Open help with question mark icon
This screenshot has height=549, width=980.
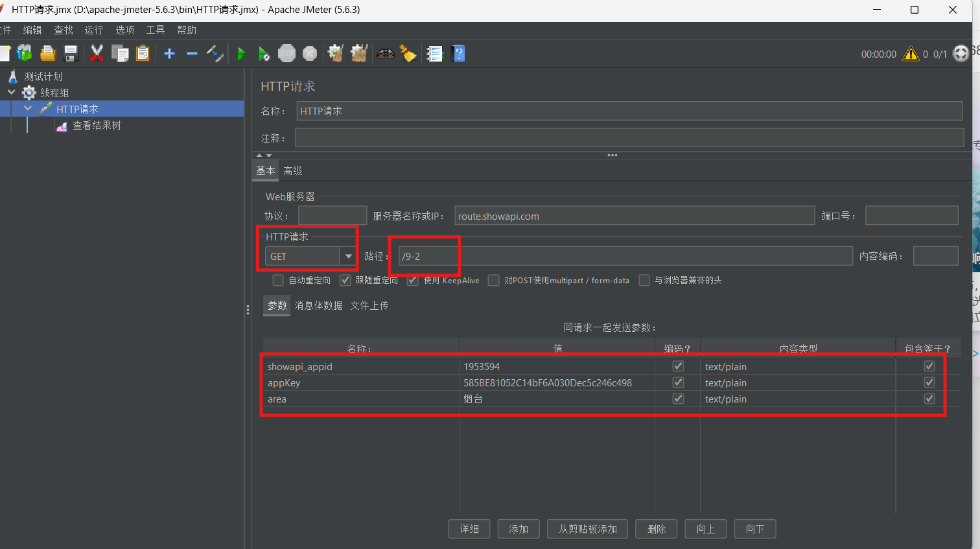458,54
